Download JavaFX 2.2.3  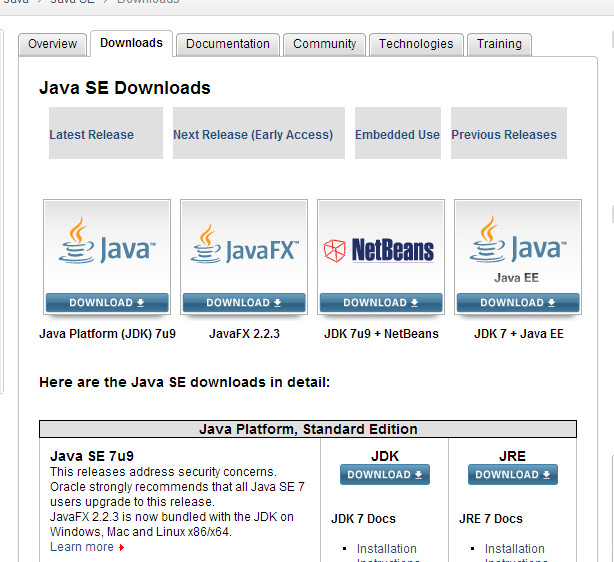tap(243, 303)
